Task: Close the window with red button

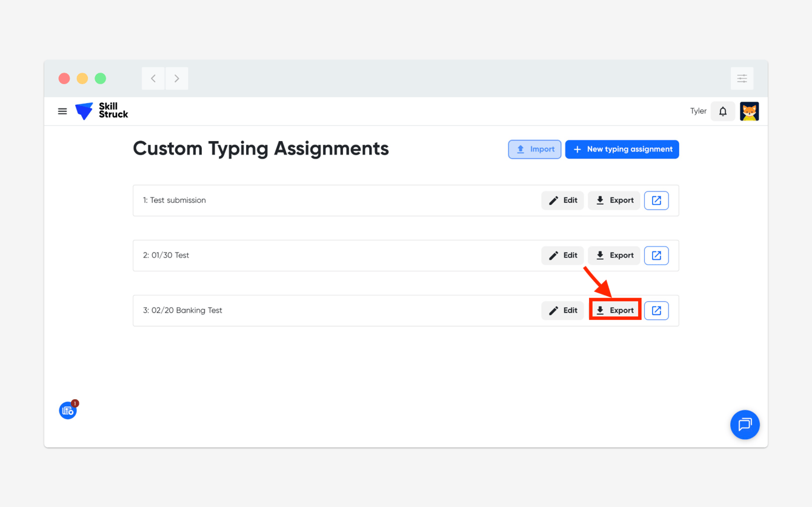Action: click(x=64, y=79)
